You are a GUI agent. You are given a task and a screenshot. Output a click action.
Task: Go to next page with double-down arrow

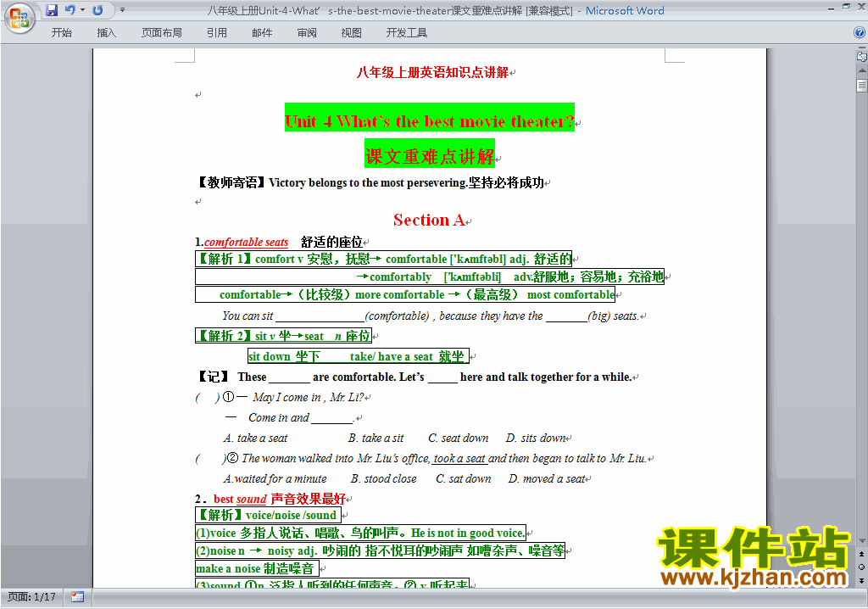tap(861, 580)
